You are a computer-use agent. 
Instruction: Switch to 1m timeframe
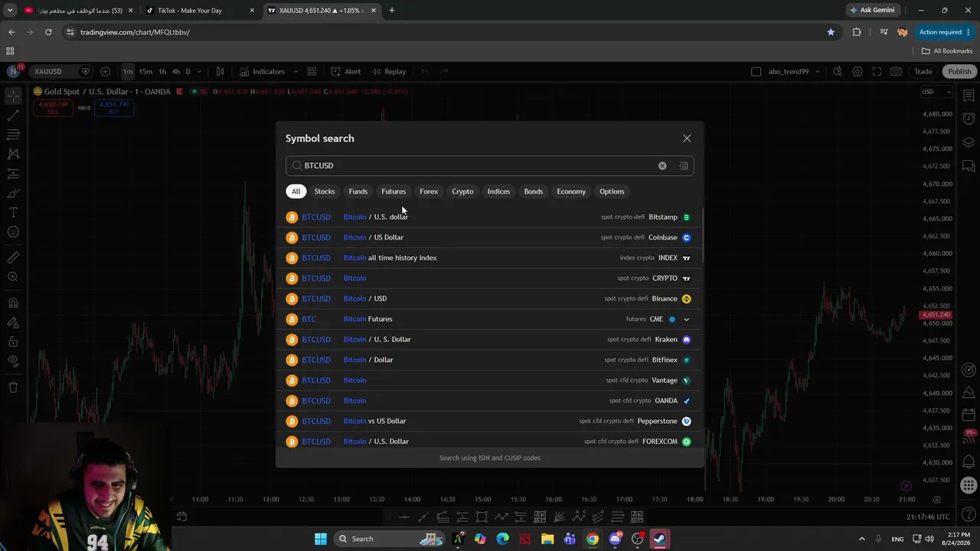pyautogui.click(x=128, y=71)
